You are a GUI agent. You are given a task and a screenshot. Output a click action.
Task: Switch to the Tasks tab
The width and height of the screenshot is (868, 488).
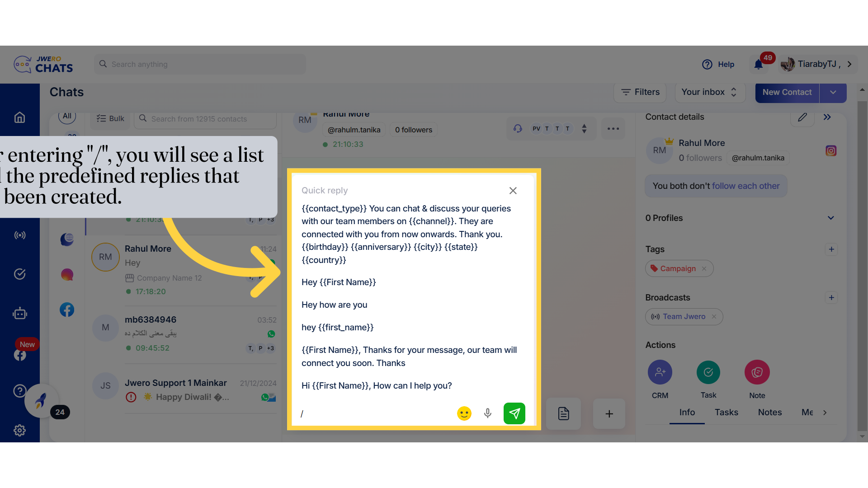[726, 412]
